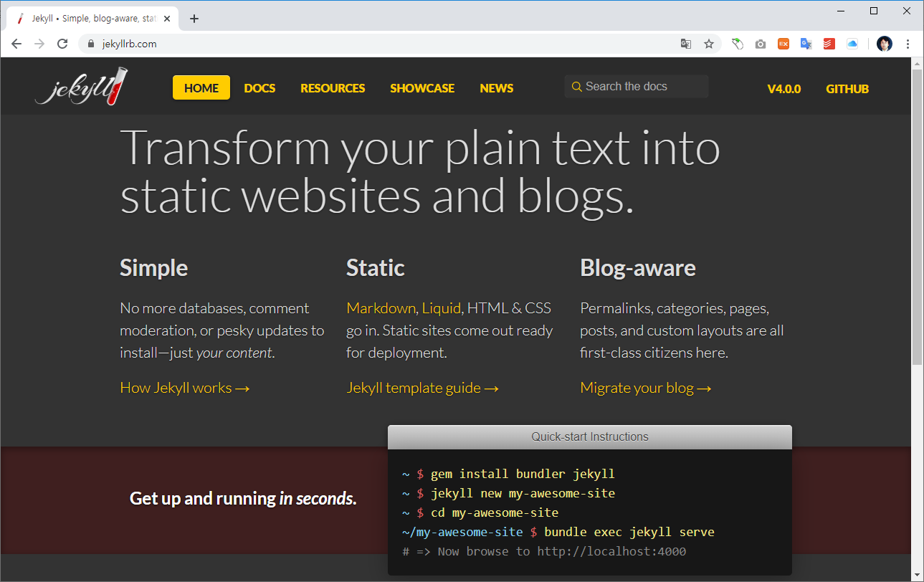The image size is (924, 582).
Task: Click the V4.0.0 version link
Action: 784,89
